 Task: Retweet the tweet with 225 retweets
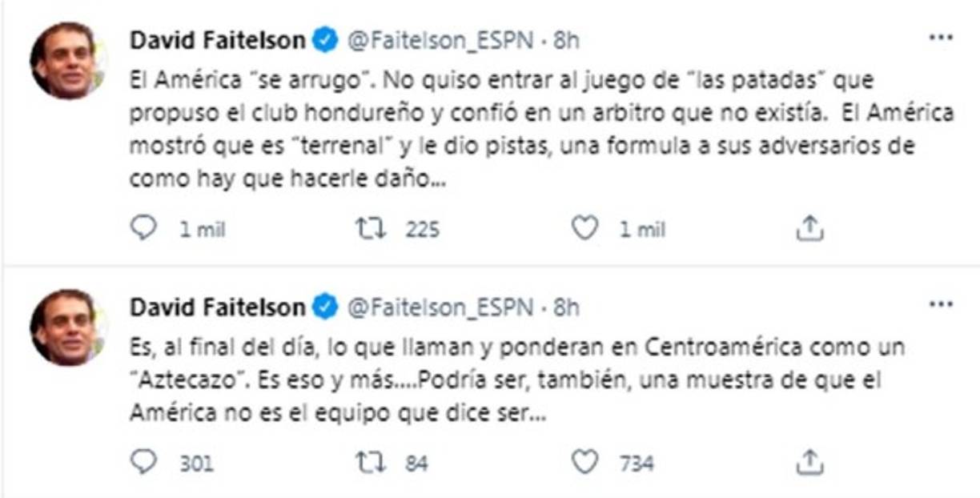pos(371,230)
